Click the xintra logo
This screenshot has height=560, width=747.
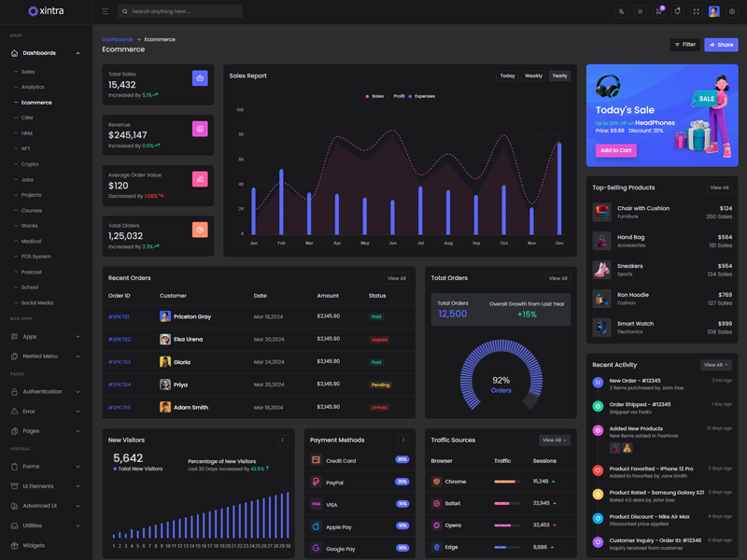[46, 11]
